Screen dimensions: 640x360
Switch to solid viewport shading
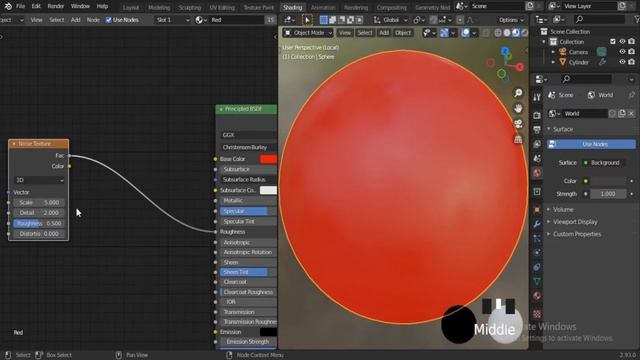507,33
